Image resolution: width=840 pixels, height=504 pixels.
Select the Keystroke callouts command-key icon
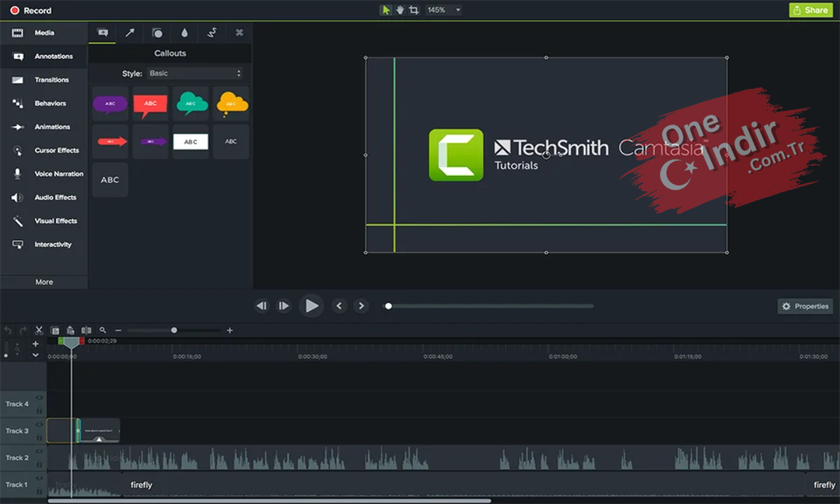239,33
